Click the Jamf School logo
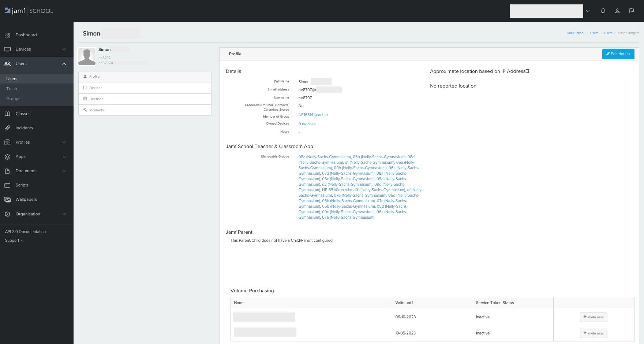Viewport: 644px width, 344px height. pyautogui.click(x=29, y=11)
